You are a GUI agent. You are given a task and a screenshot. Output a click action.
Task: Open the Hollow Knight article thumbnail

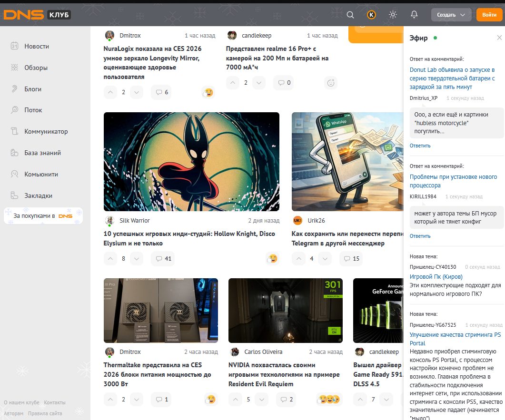click(x=191, y=162)
